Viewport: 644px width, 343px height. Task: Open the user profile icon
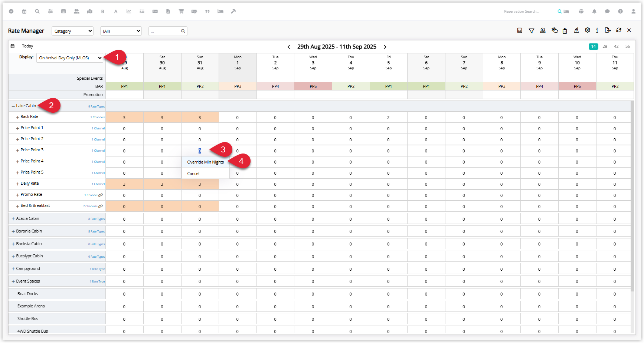click(x=633, y=11)
